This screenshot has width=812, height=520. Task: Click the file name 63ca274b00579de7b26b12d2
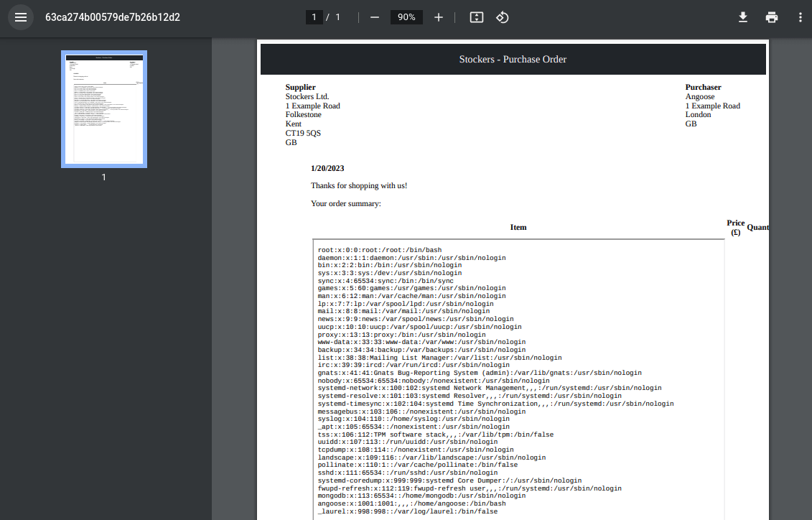(113, 17)
